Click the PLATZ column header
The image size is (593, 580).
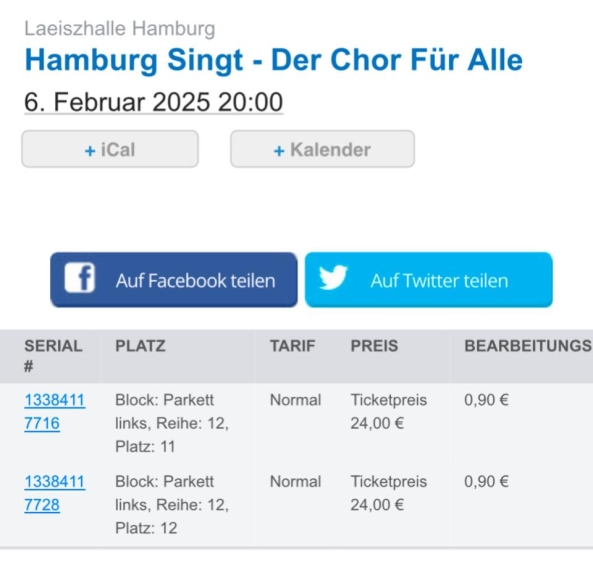[x=140, y=346]
